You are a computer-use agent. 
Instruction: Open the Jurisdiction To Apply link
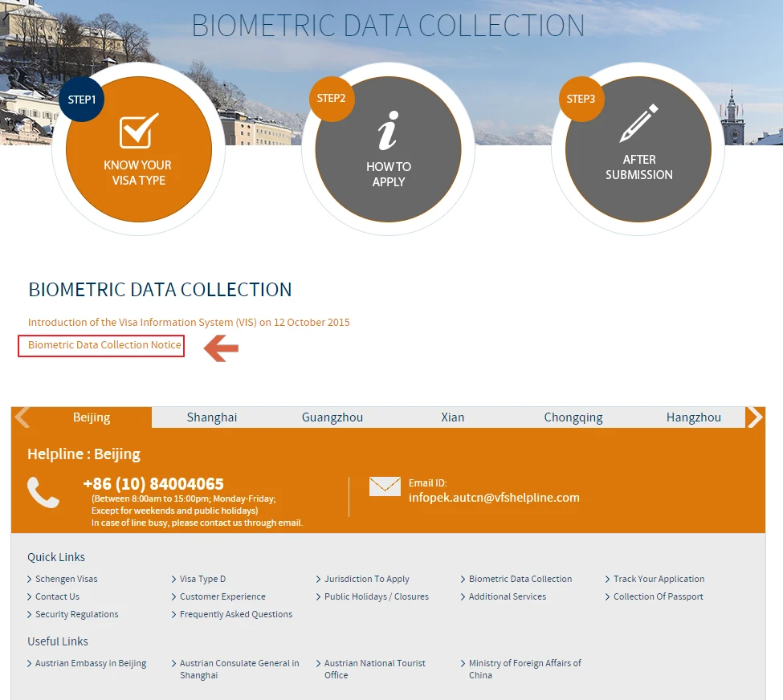(x=366, y=579)
